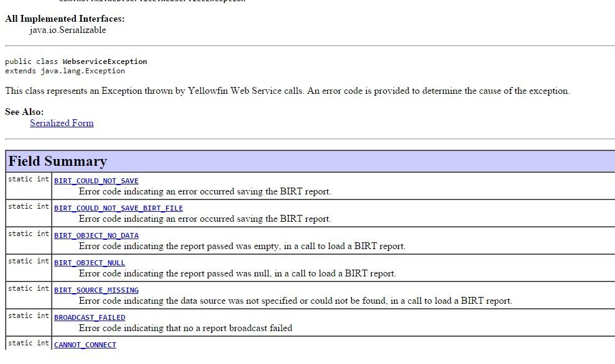Click the BIRT_SOURCE_MISSING field link
The image size is (615, 364).
click(x=96, y=290)
